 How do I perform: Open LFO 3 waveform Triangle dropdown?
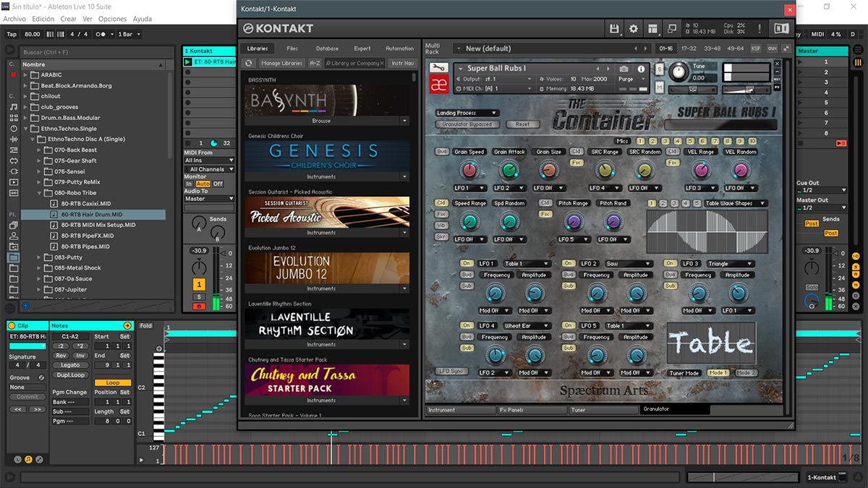point(731,264)
